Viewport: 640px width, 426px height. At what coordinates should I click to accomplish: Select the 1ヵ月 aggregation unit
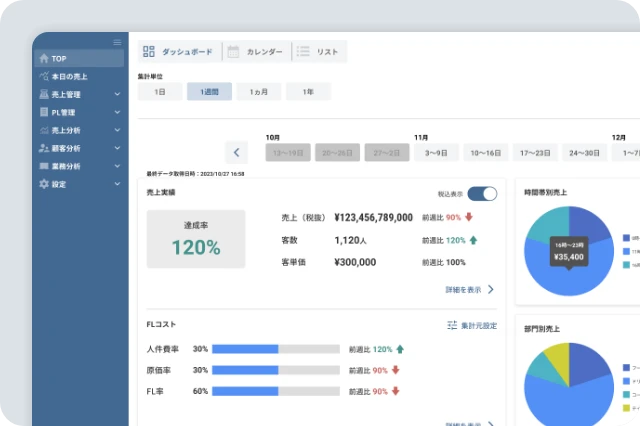tap(258, 92)
